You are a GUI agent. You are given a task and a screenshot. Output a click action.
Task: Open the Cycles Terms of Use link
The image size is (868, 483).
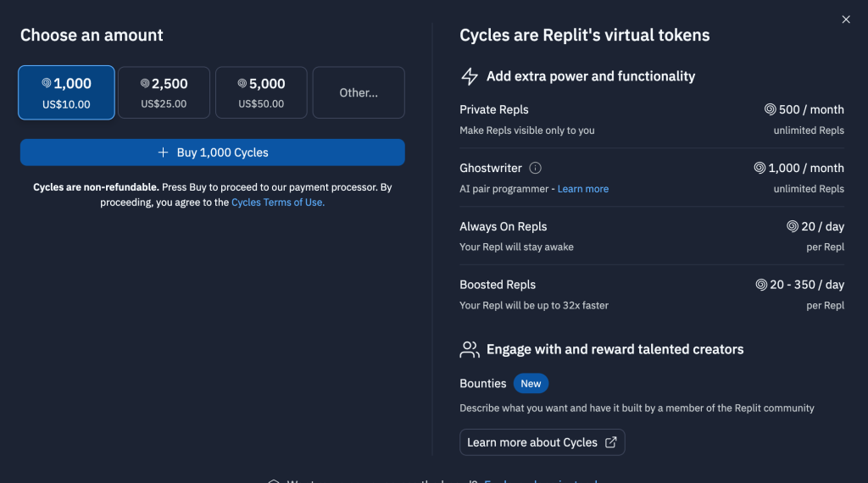point(278,203)
